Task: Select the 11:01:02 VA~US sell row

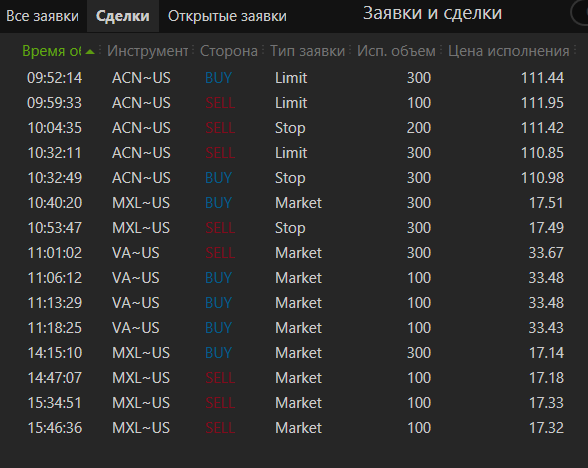Action: pos(295,253)
